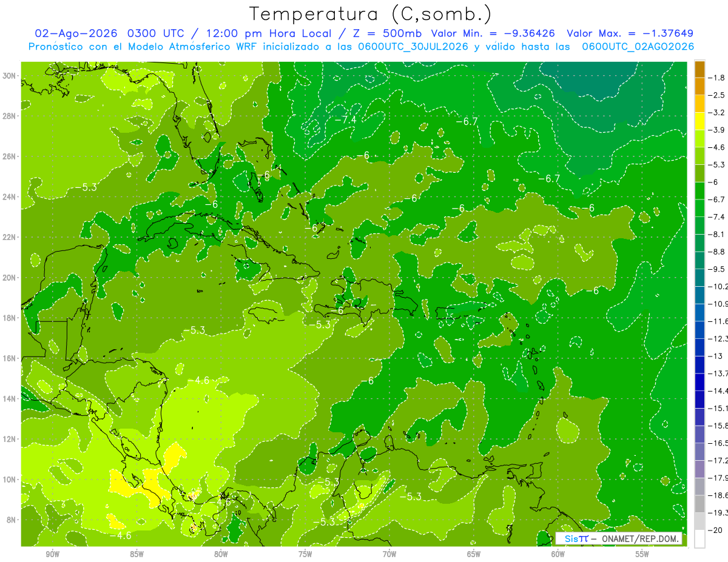
Task: Click the 30N latitude axis label
Action: coord(10,76)
